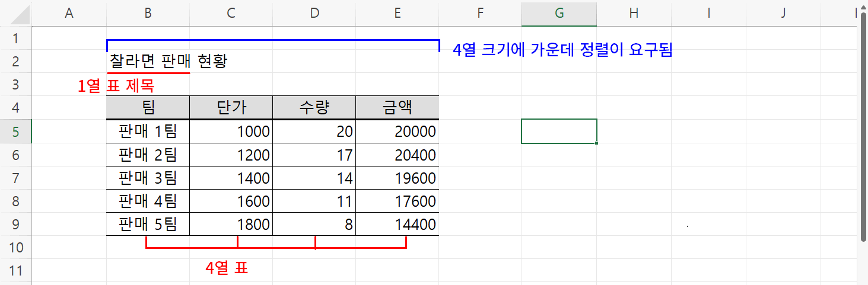
Task: Select the '판매 4팀' cell
Action: [148, 201]
